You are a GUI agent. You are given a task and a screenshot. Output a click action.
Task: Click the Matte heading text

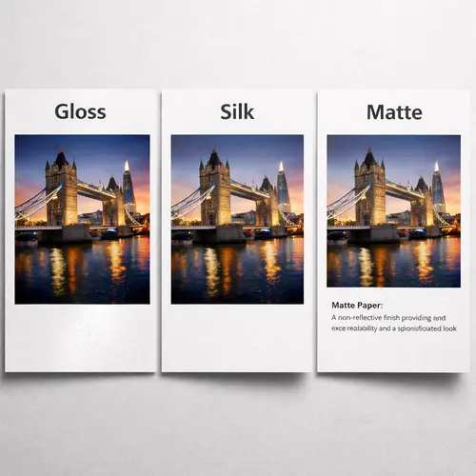point(394,112)
